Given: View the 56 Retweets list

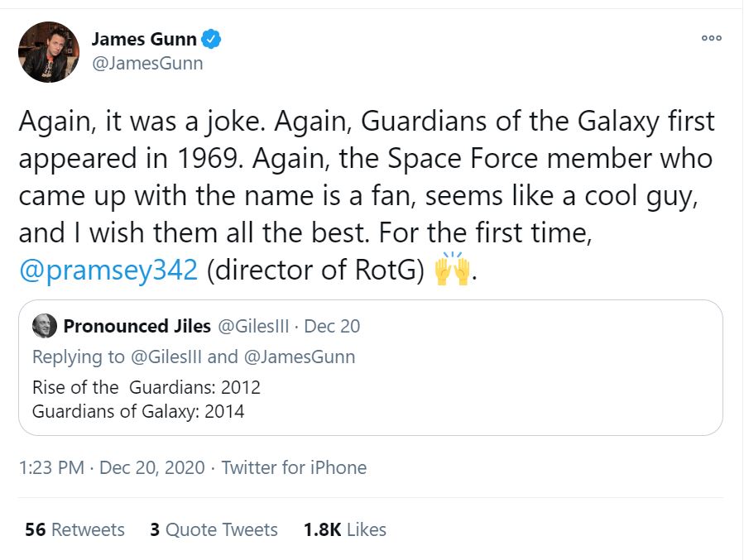Looking at the screenshot, I should 74,529.
